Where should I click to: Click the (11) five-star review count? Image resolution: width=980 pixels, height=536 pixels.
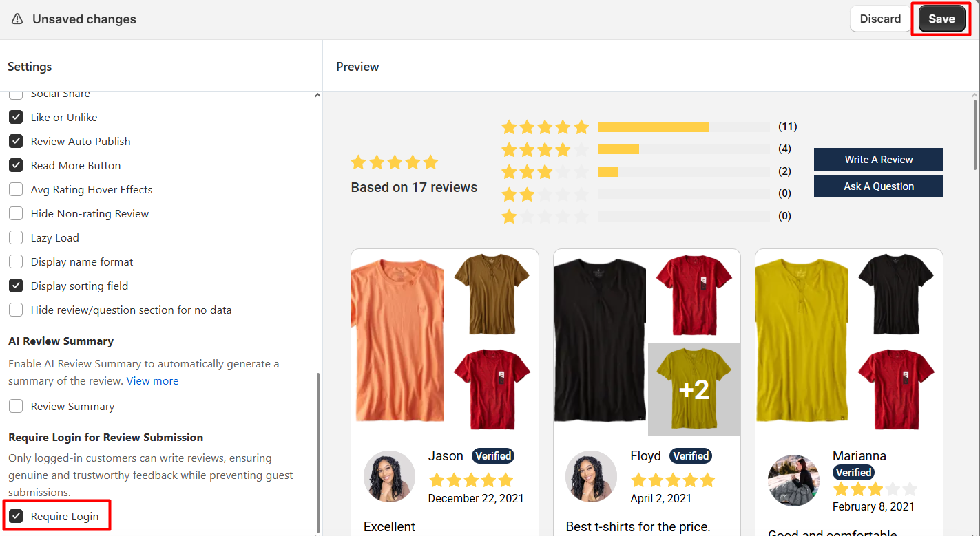click(788, 127)
